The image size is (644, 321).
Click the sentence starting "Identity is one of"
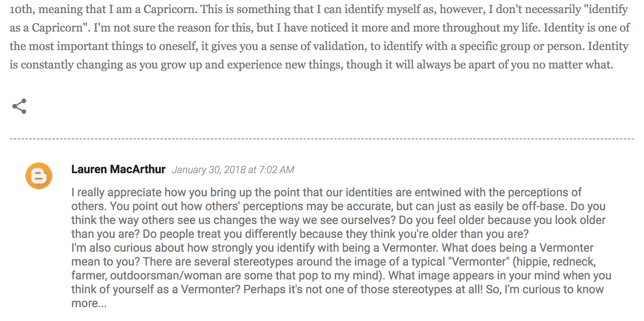[x=587, y=28]
